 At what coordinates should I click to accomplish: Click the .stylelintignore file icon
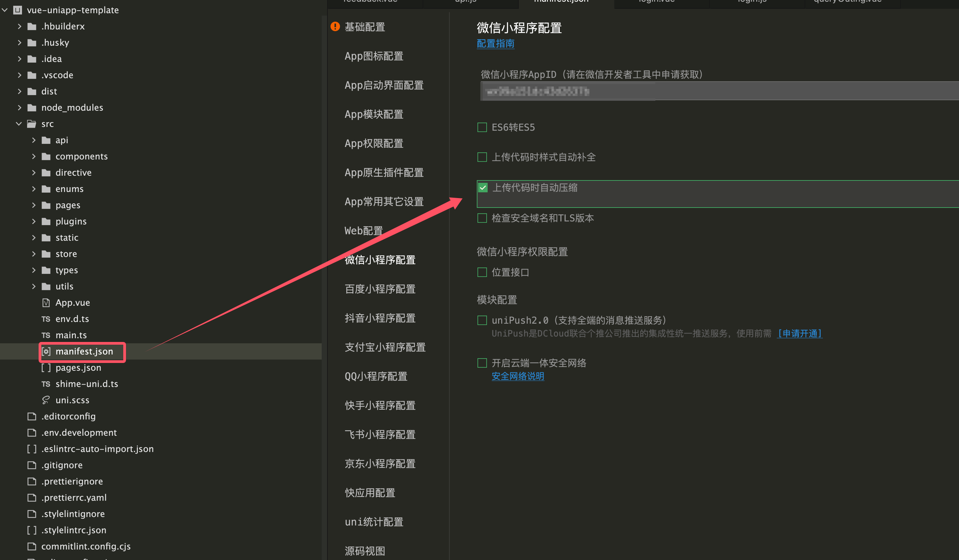[32, 514]
